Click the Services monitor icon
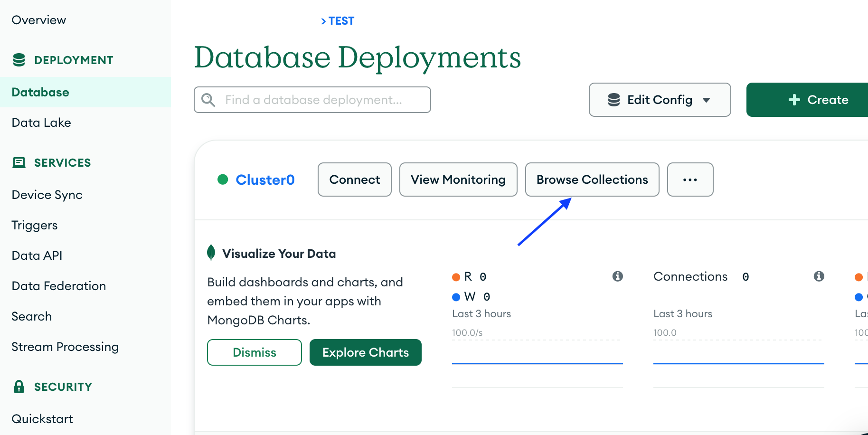Image resolution: width=868 pixels, height=435 pixels. tap(19, 163)
